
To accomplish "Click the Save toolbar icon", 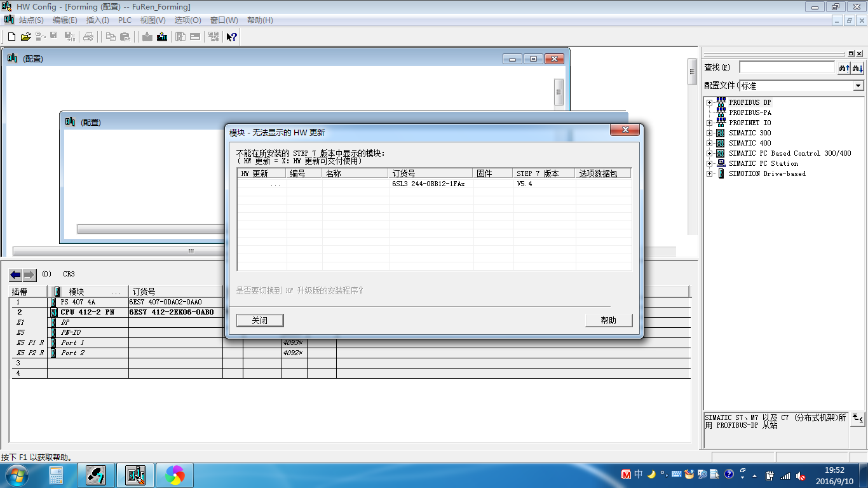I will click(54, 37).
